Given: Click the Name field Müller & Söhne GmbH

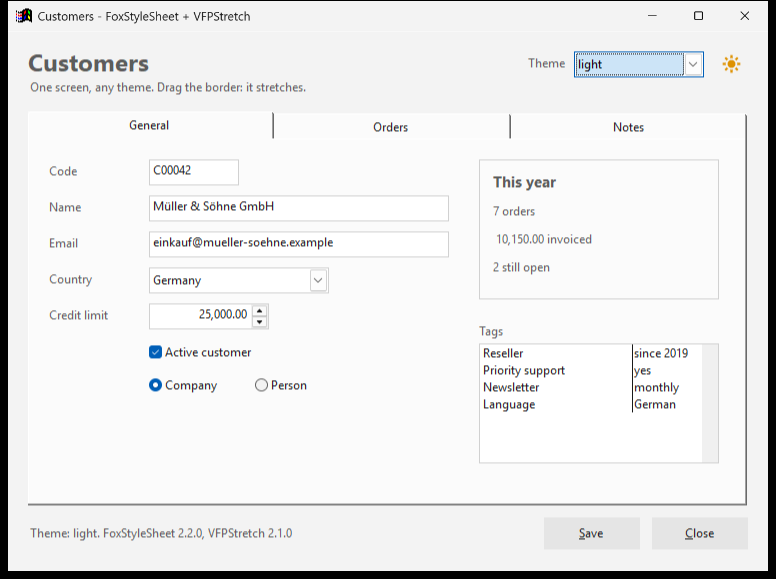Looking at the screenshot, I should [x=298, y=208].
